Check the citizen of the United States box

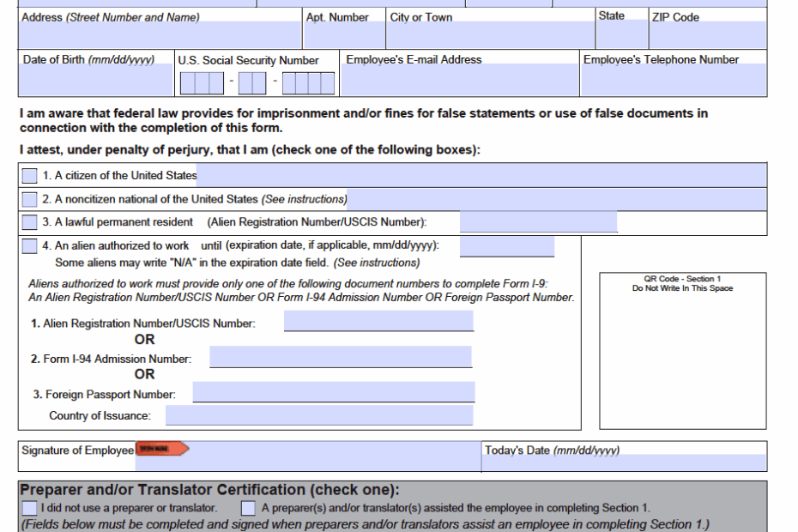tap(27, 175)
